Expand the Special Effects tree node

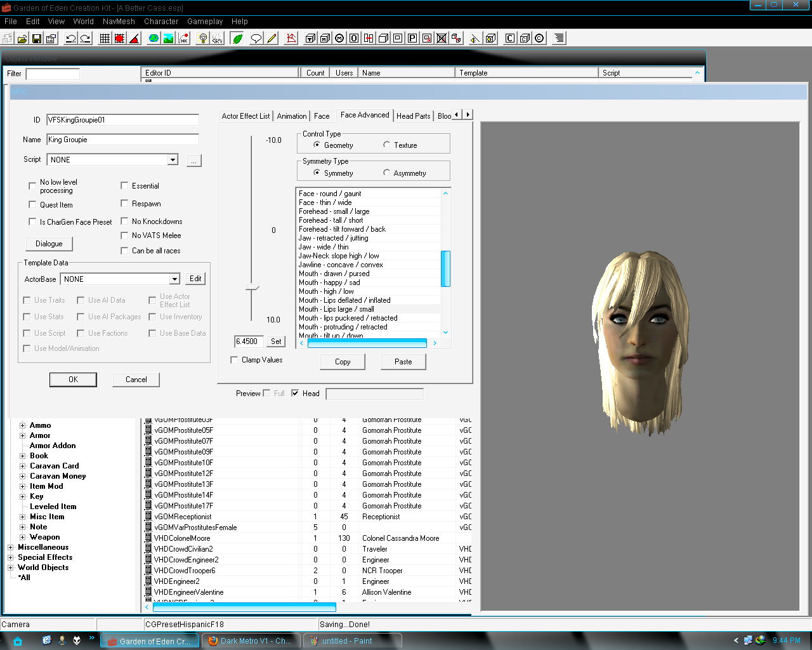point(11,558)
